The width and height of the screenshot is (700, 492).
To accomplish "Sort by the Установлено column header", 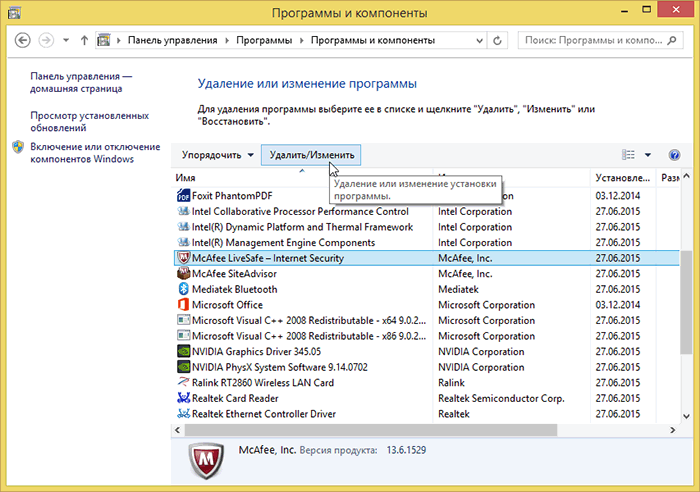I will [622, 178].
